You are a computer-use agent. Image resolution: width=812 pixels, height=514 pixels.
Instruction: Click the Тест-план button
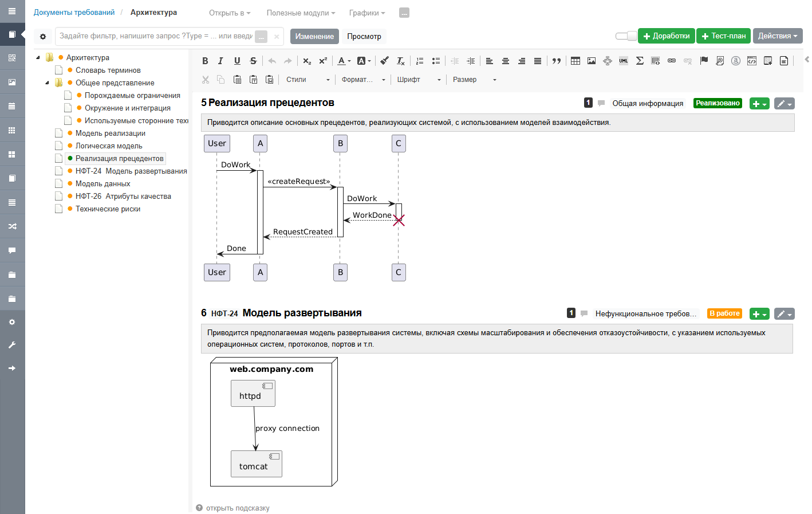click(x=724, y=36)
